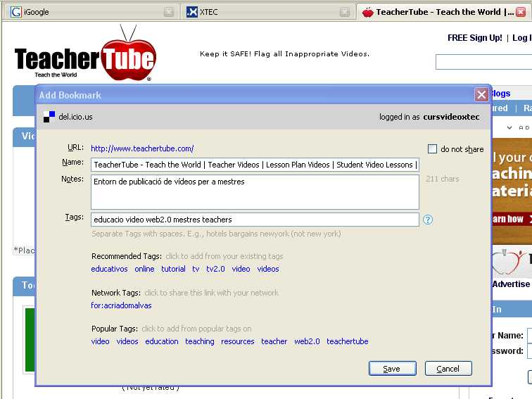The height and width of the screenshot is (399, 532).
Task: Click the Add Bookmark title text
Action: coord(70,95)
